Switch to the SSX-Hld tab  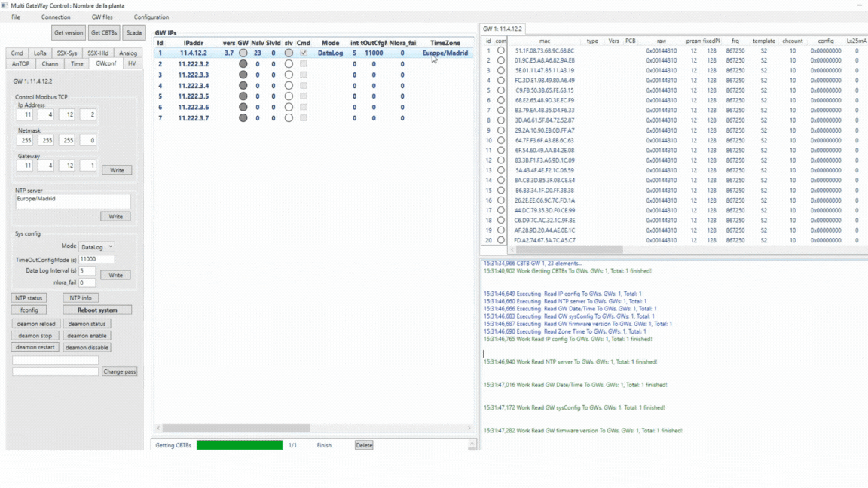point(98,53)
